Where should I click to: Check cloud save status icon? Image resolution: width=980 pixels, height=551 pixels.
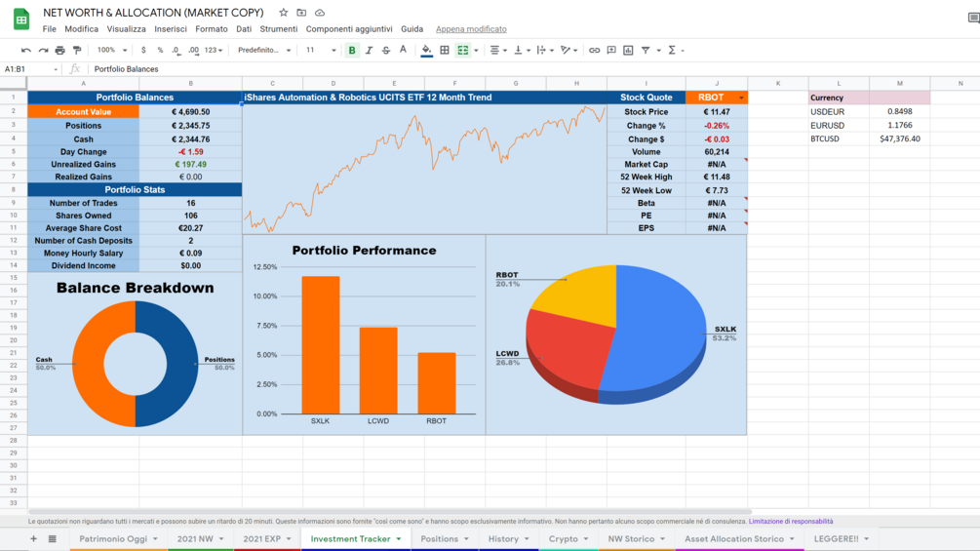tap(320, 13)
